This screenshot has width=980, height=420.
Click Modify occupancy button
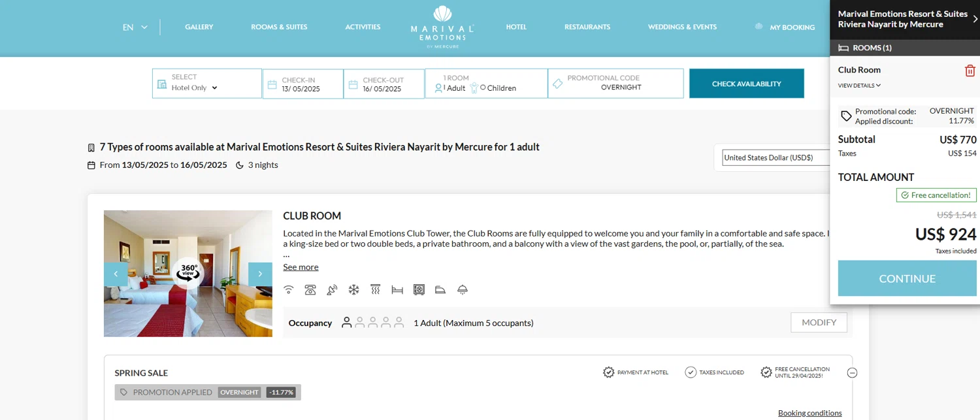pos(819,323)
